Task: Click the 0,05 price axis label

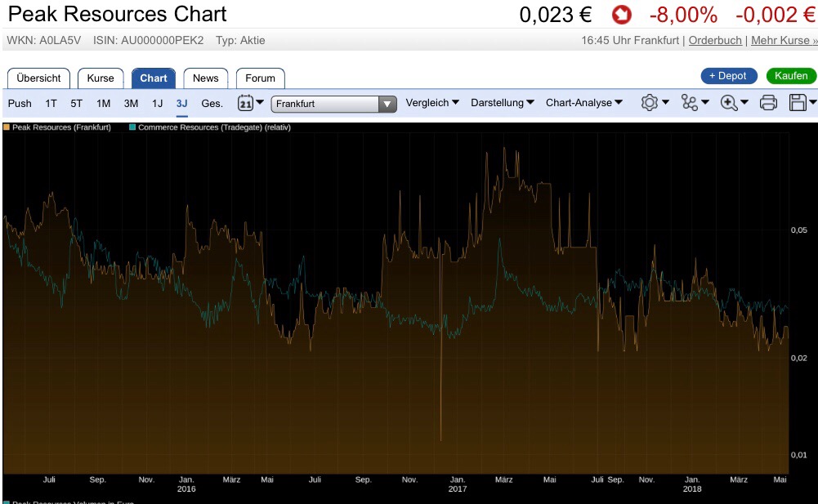Action: tap(798, 230)
